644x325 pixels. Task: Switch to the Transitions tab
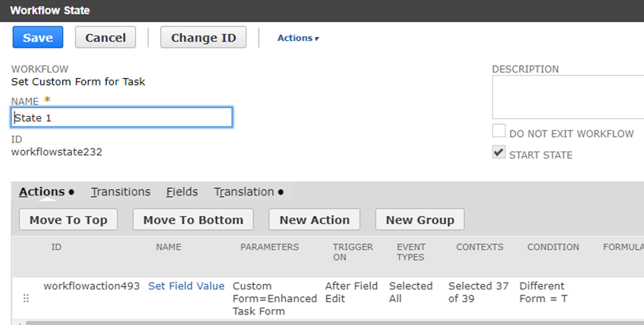click(121, 192)
